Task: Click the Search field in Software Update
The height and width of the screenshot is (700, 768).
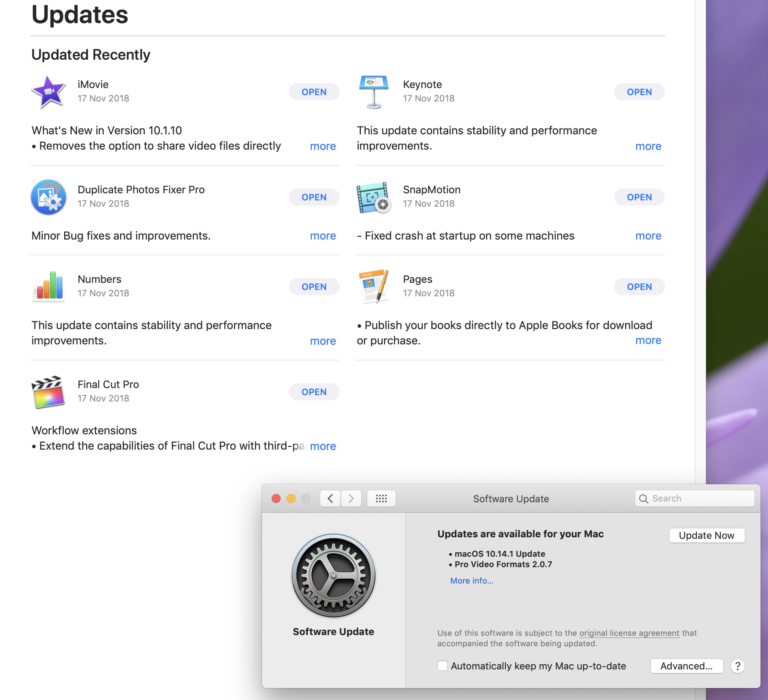Action: click(694, 499)
